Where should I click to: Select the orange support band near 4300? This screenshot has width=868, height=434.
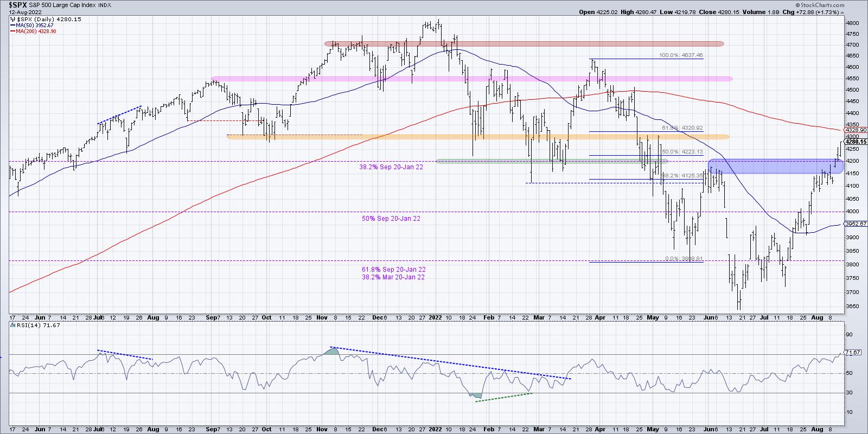coord(477,137)
